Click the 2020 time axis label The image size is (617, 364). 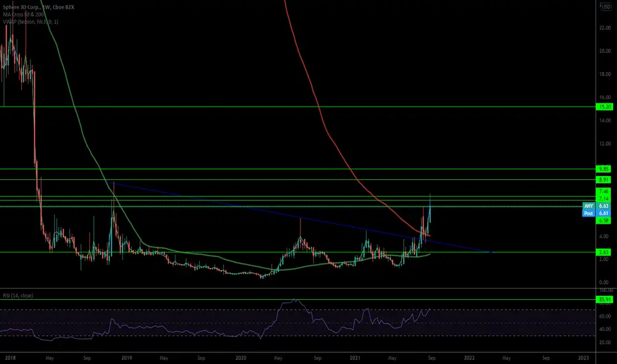click(x=241, y=357)
